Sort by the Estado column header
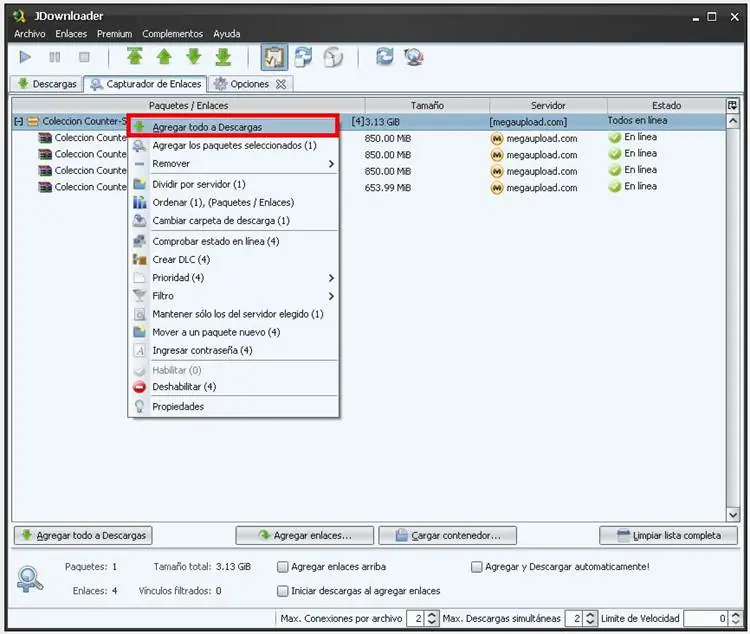 click(x=666, y=105)
